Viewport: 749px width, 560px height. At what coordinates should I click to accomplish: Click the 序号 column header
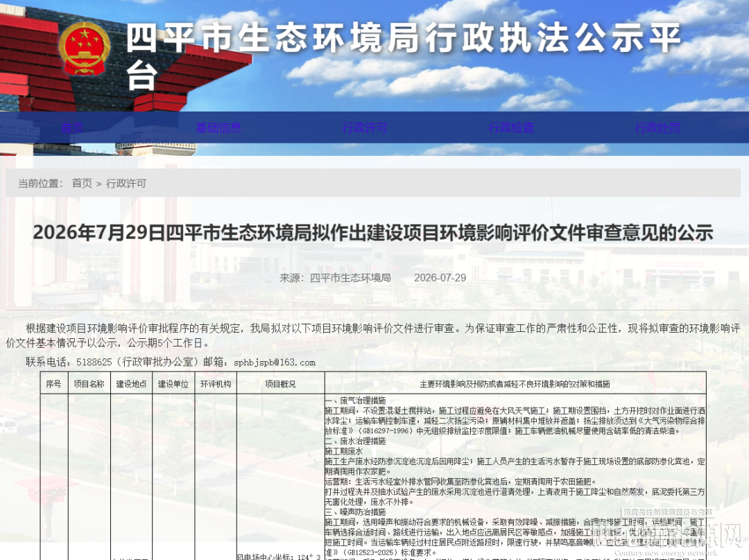[53, 384]
